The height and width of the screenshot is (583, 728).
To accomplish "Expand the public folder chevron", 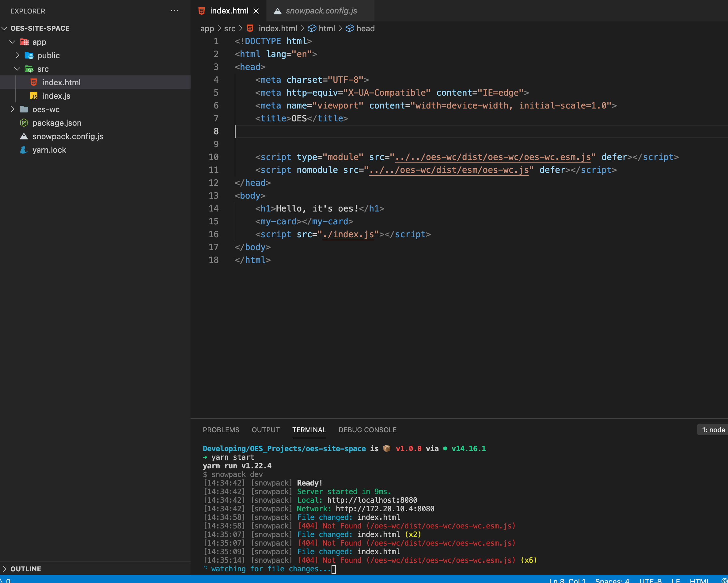I will 17,55.
